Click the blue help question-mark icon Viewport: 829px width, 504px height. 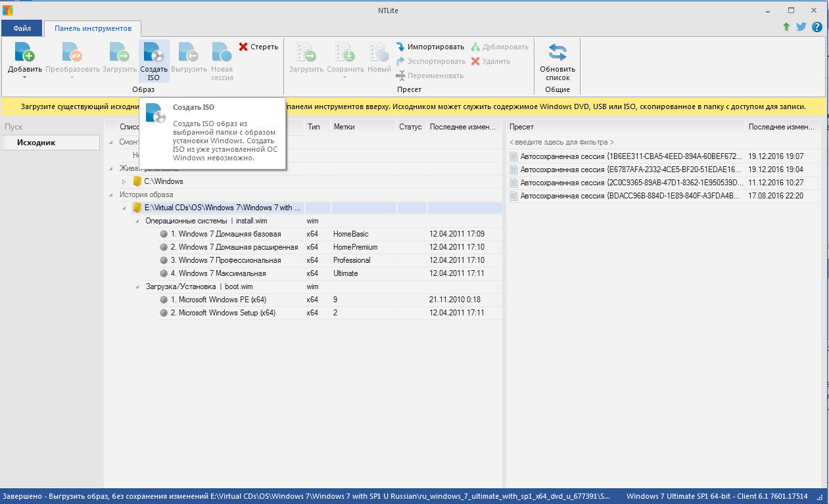[x=817, y=27]
